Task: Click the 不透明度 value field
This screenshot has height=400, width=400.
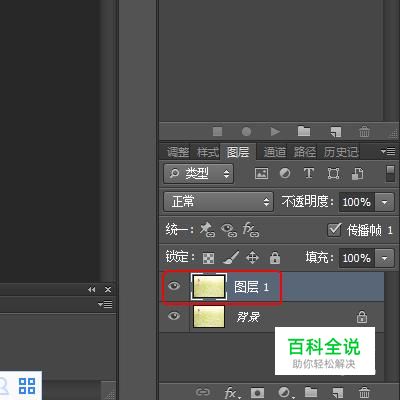Action: click(357, 202)
